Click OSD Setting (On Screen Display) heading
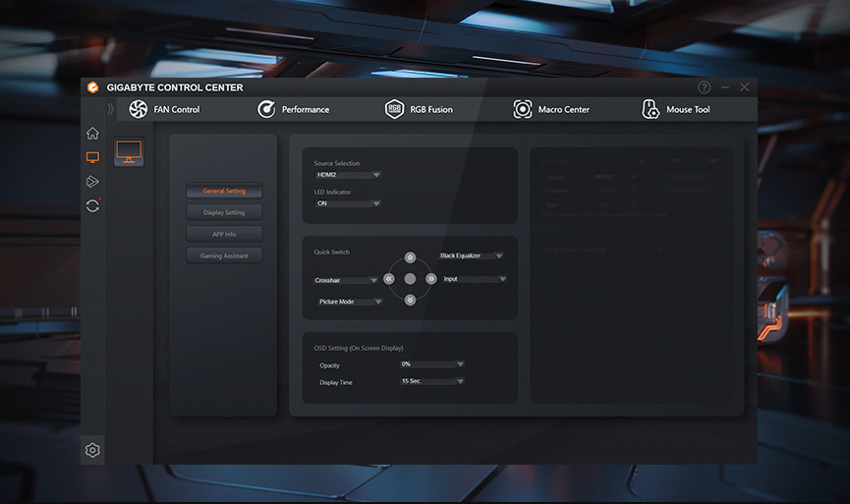Viewport: 850px width, 504px height. click(x=359, y=348)
